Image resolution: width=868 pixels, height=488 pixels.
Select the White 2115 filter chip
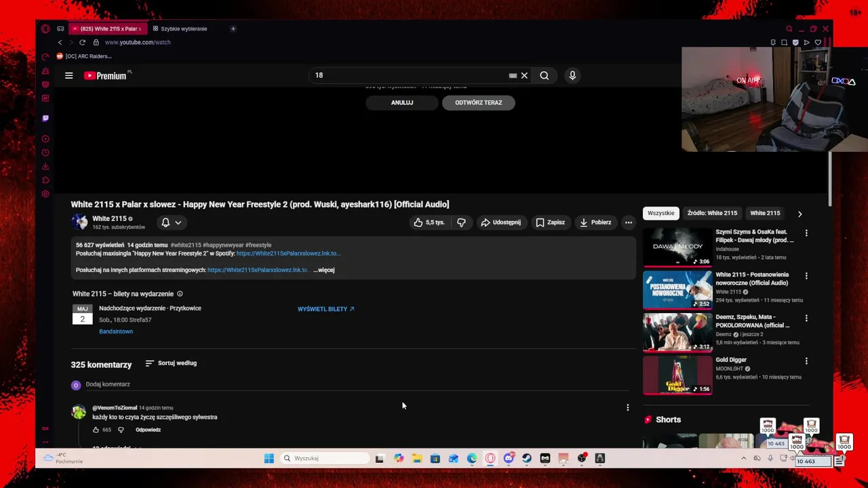(765, 213)
